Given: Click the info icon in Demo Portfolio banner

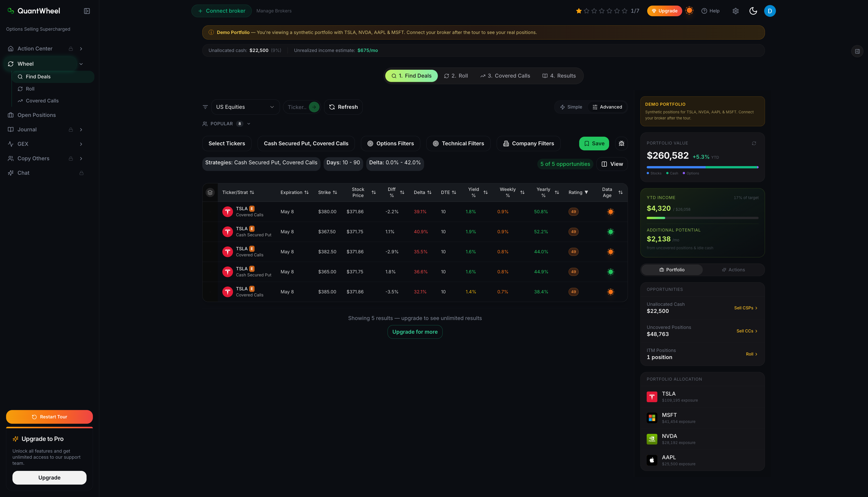Looking at the screenshot, I should click(x=211, y=32).
